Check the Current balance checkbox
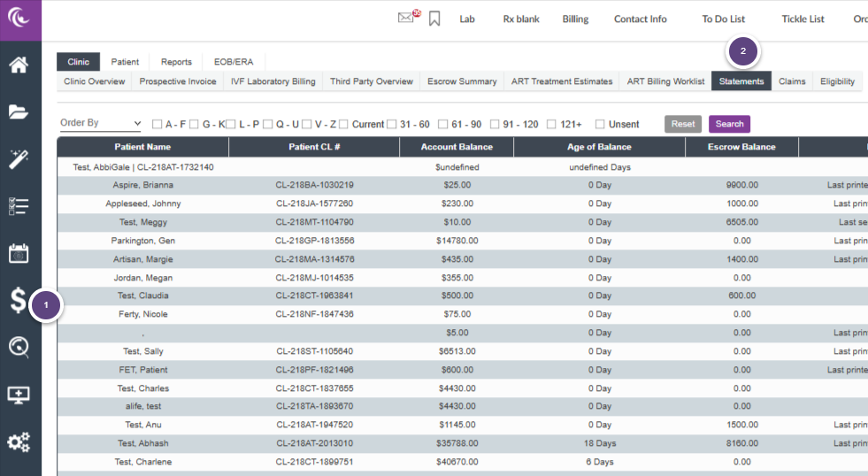868x476 pixels. click(x=343, y=125)
